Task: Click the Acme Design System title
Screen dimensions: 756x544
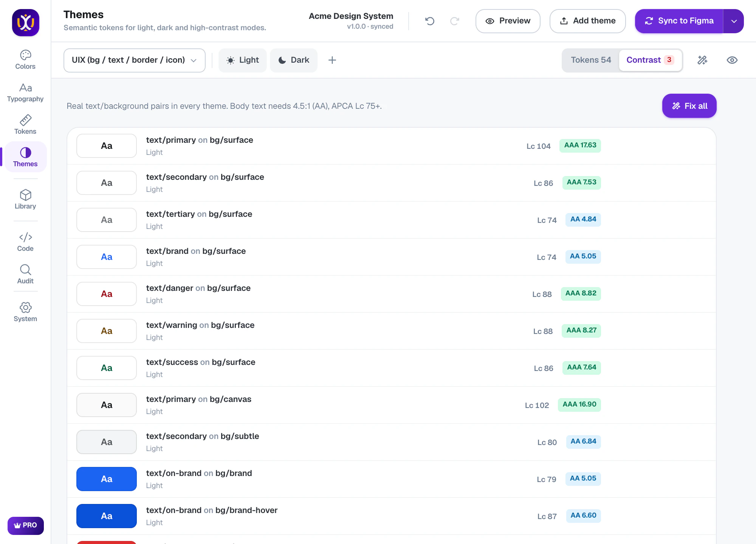Action: [351, 16]
